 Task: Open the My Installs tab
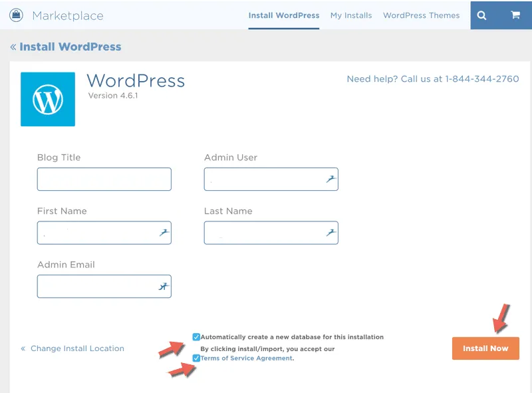click(x=351, y=15)
